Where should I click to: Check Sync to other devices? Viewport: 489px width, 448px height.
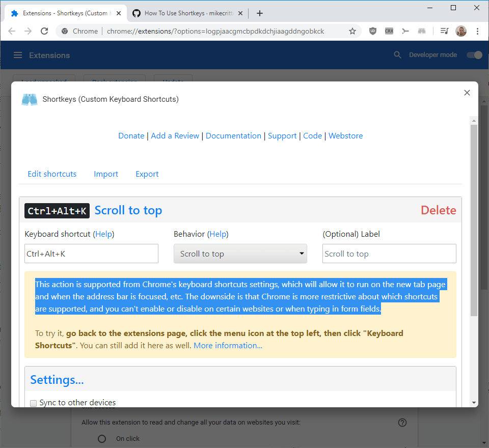click(x=34, y=403)
